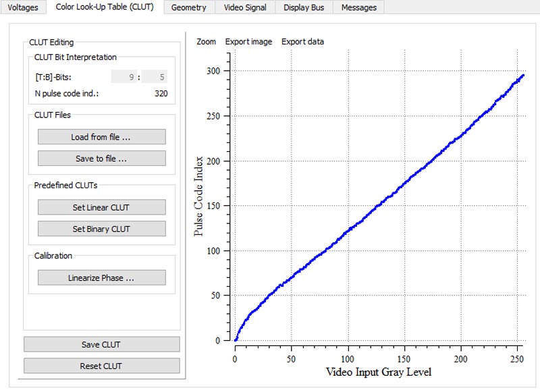Screen dimensions: 540x392
Task: Click the Save to file button
Action: 102,159
